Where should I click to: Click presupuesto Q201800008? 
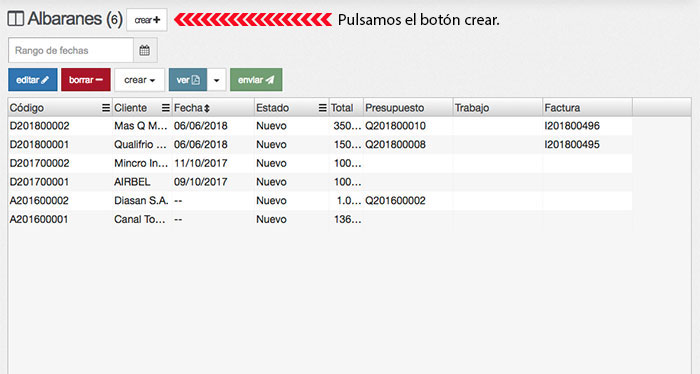(x=396, y=145)
